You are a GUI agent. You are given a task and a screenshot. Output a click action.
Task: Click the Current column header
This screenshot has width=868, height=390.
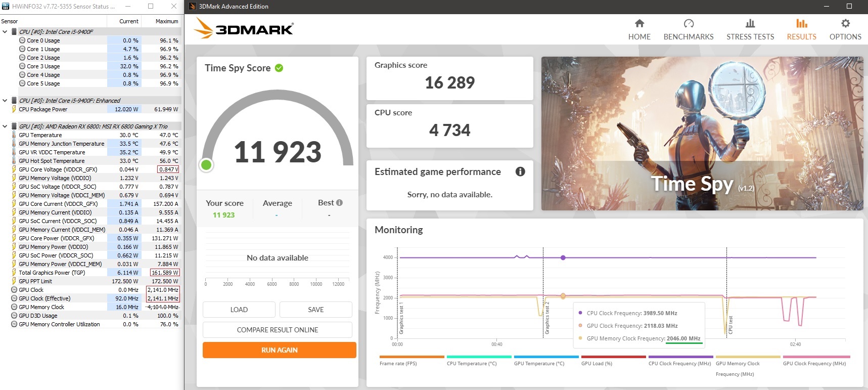click(124, 21)
